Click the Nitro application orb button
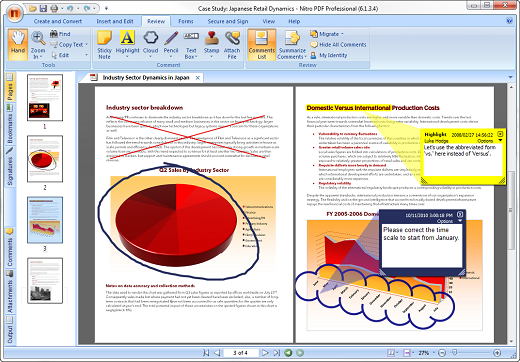 (x=15, y=13)
